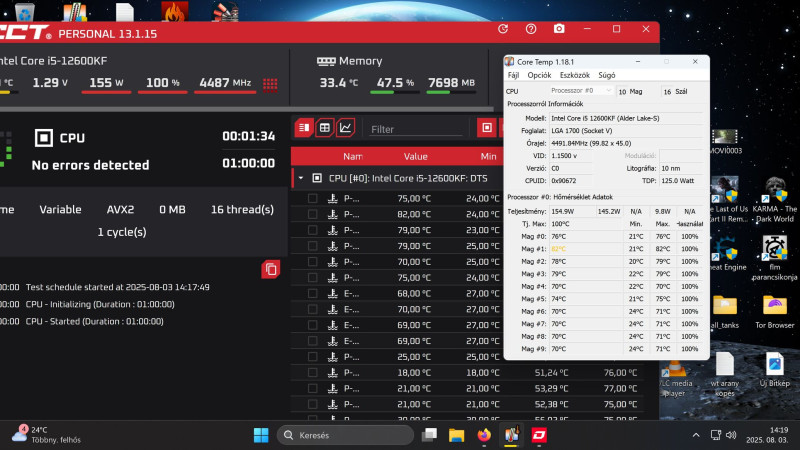Check the box in 82,00 °C row
This screenshot has height=450, width=800.
point(312,214)
